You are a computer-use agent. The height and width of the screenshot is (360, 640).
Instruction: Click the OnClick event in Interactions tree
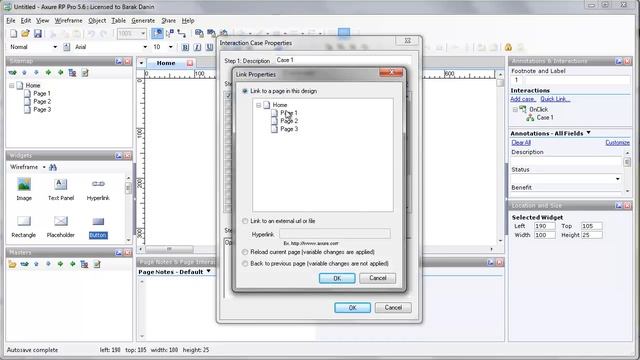click(538, 109)
